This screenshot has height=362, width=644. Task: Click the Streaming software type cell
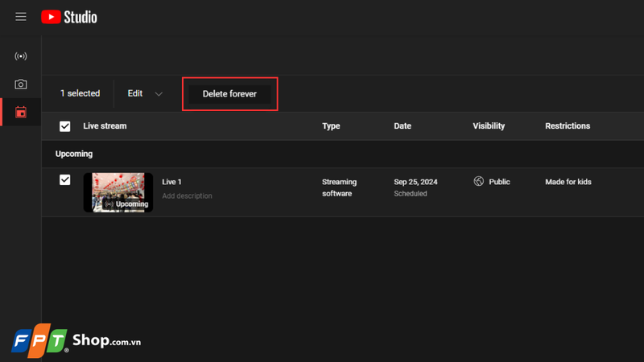339,187
